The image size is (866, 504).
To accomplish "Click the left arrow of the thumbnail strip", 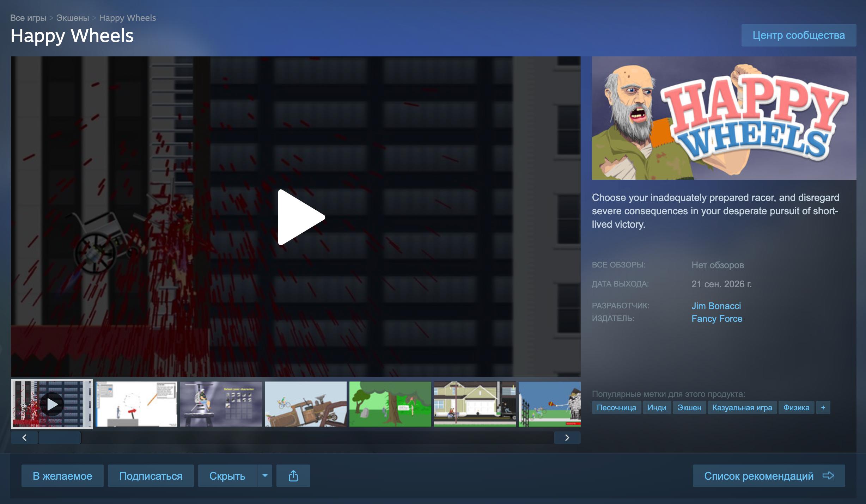I will [x=24, y=438].
